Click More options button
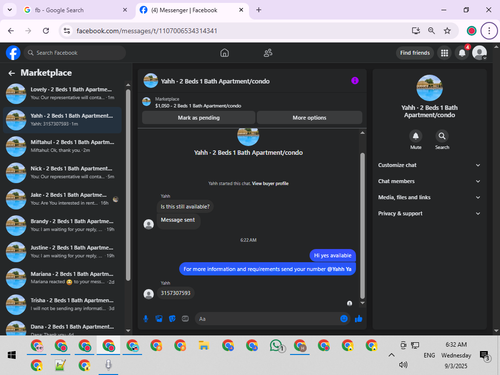Image resolution: width=500 pixels, height=375 pixels. 309,118
